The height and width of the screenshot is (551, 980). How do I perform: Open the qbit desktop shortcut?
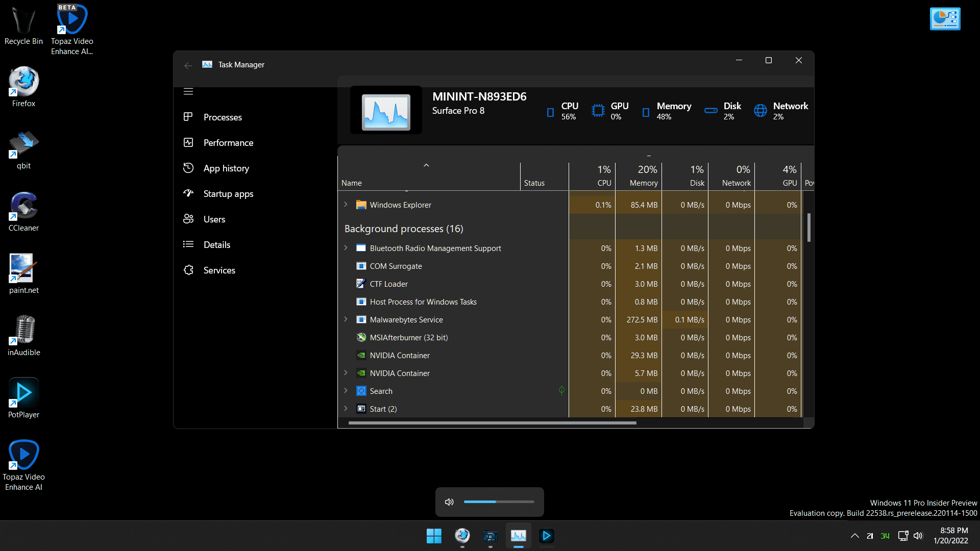[23, 149]
